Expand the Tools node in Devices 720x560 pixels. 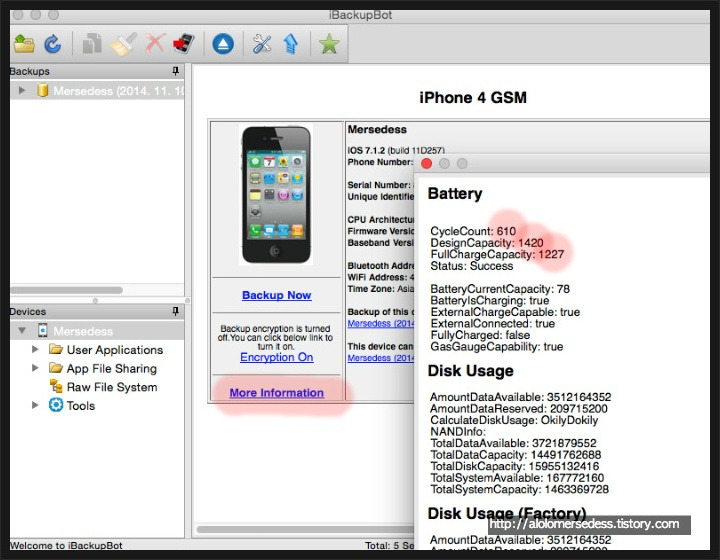(35, 405)
